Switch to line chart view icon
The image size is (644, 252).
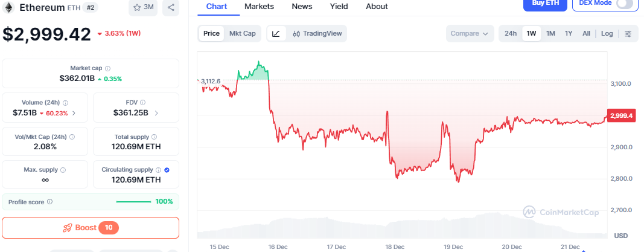pyautogui.click(x=276, y=34)
